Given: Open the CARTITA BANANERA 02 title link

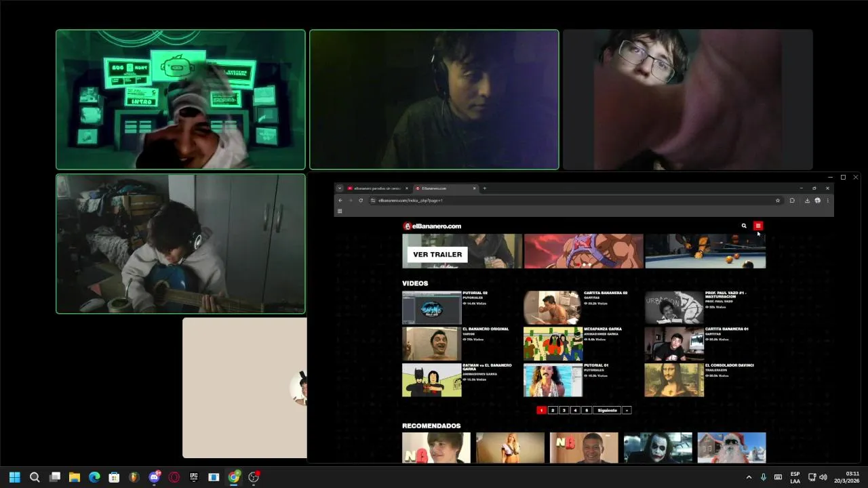Looking at the screenshot, I should click(606, 293).
